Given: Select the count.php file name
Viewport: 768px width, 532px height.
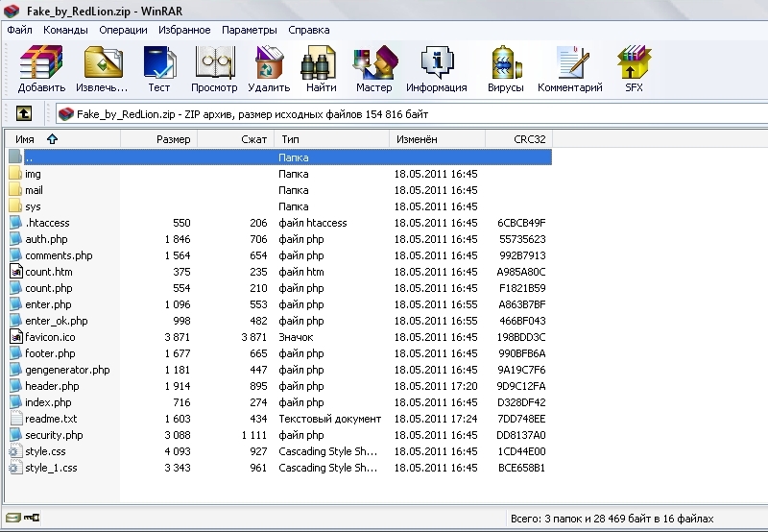Looking at the screenshot, I should [x=49, y=288].
